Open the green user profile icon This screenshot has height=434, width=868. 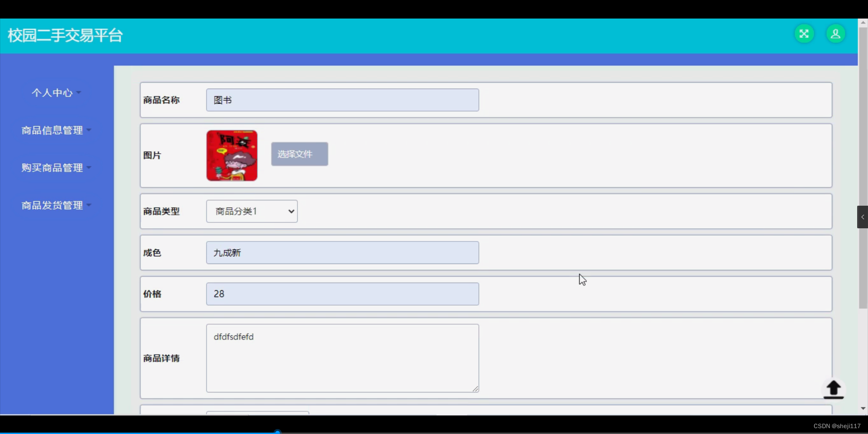[x=835, y=34]
